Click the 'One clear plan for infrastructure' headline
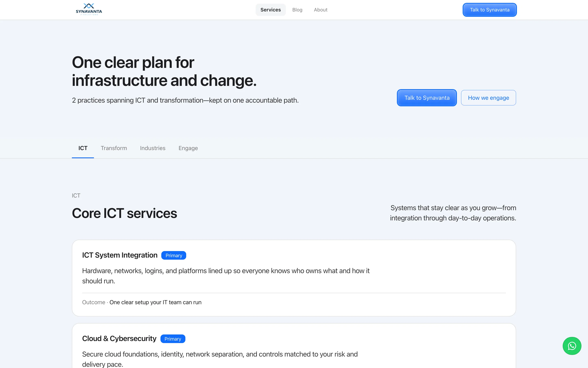Image resolution: width=588 pixels, height=368 pixels. (x=164, y=71)
